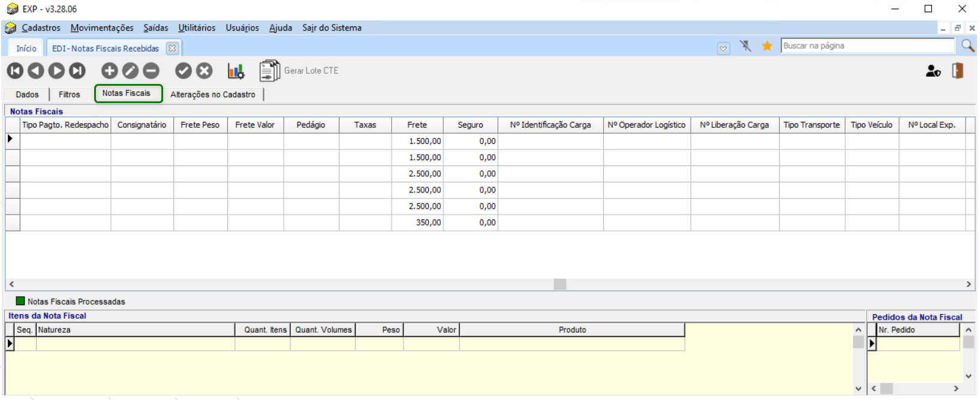Go to first record navigation icon

(x=15, y=71)
